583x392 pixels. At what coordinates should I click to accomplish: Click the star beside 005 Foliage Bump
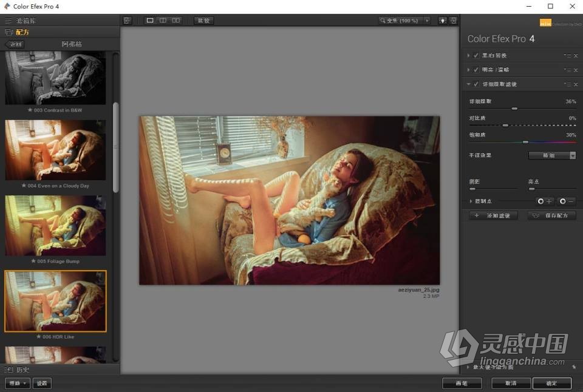pyautogui.click(x=33, y=261)
